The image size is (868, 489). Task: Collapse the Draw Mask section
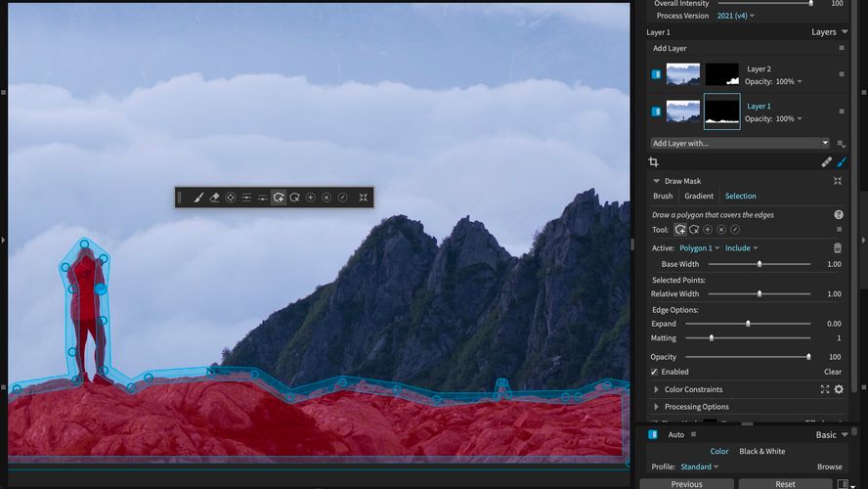656,181
